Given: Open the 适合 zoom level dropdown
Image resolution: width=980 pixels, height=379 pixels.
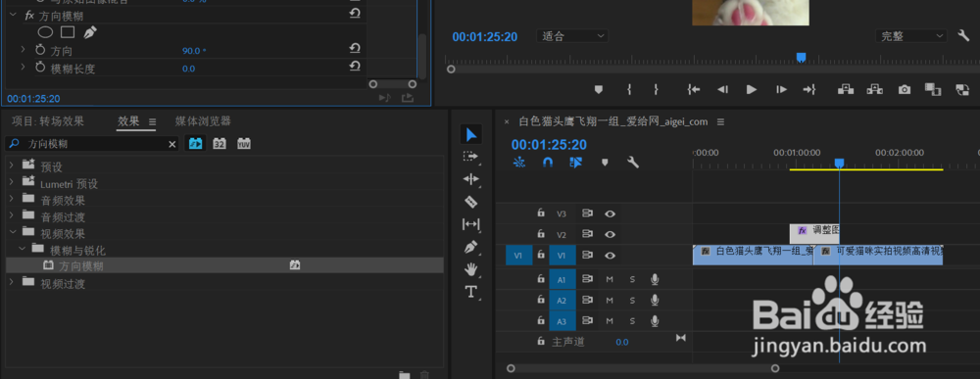Looking at the screenshot, I should click(572, 36).
